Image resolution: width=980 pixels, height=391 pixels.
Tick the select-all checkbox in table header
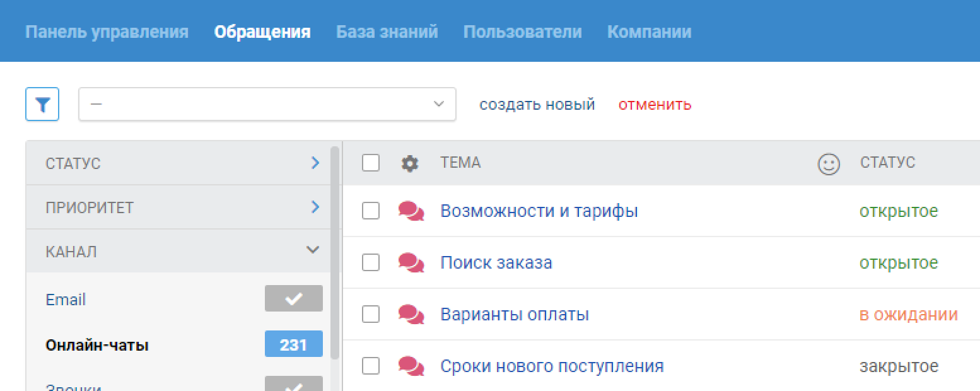click(x=371, y=163)
